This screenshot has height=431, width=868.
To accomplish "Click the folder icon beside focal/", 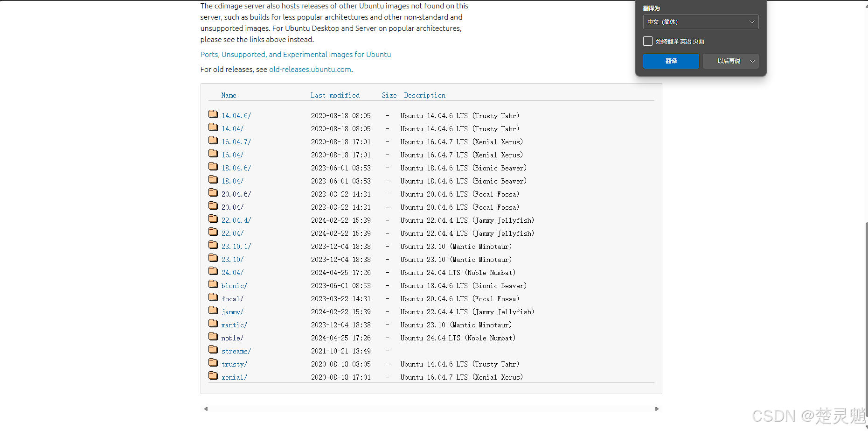I will coord(213,297).
